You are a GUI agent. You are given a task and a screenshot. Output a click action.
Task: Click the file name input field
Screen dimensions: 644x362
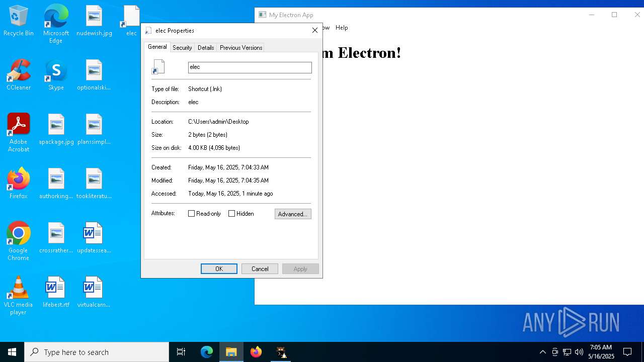(x=250, y=67)
